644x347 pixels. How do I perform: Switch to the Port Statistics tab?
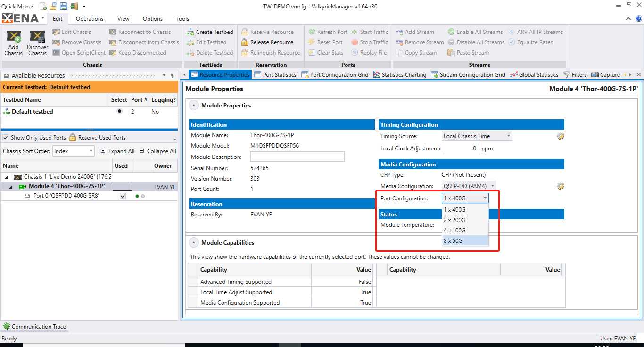pos(275,74)
